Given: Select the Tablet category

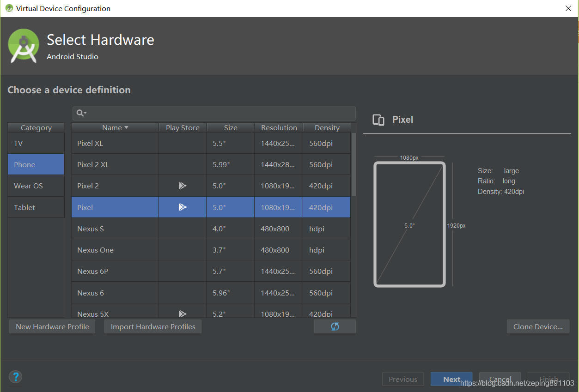Looking at the screenshot, I should tap(36, 207).
